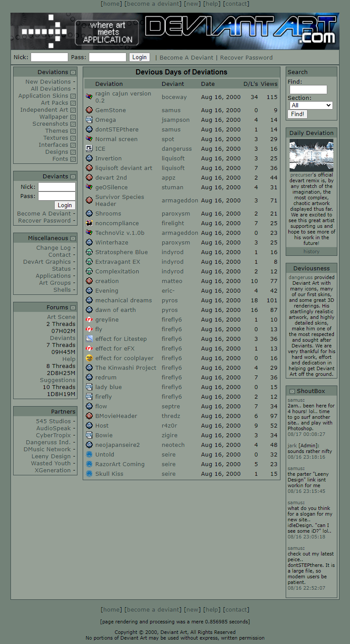350x644 pixels.
Task: Collapse the ShoutBox panel
Action: tap(292, 391)
